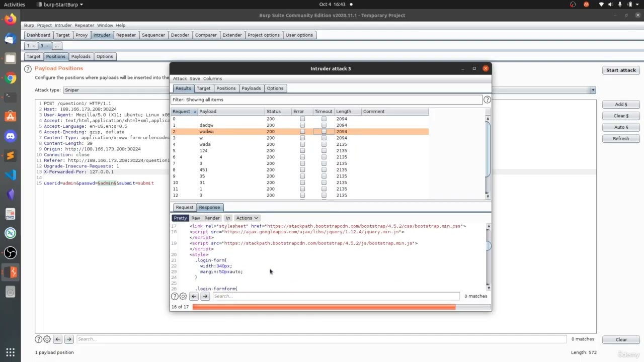Viewport: 644px width, 362px height.
Task: Switch to Burp Suite dock icon
Action: tap(10, 272)
